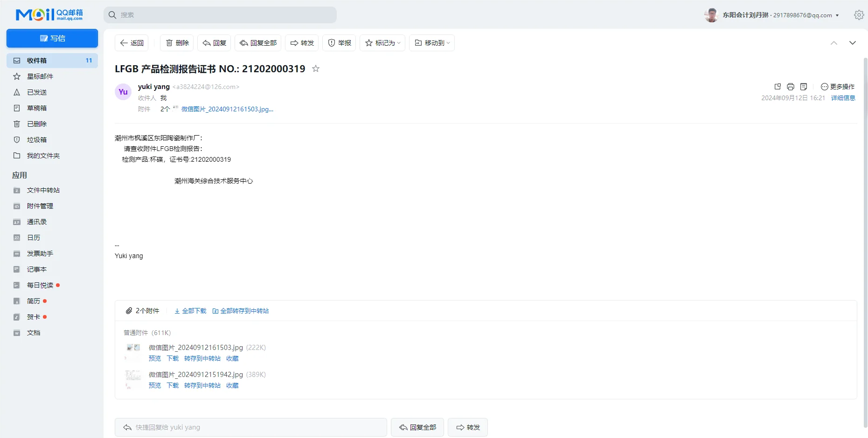Click the 删除 trash button
The height and width of the screenshot is (438, 868).
tap(177, 43)
